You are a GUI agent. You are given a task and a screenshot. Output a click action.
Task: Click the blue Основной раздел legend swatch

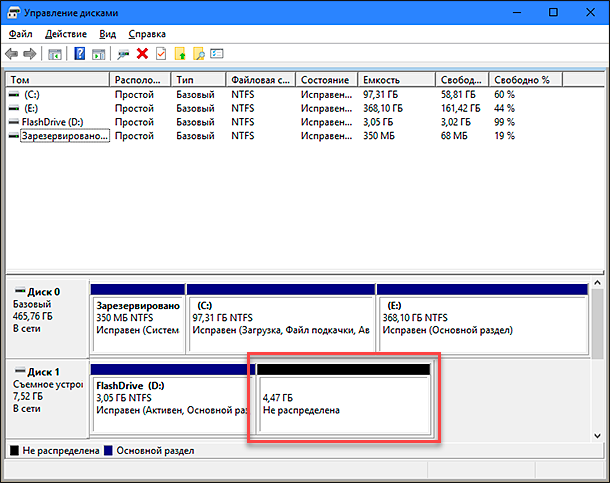point(109,450)
